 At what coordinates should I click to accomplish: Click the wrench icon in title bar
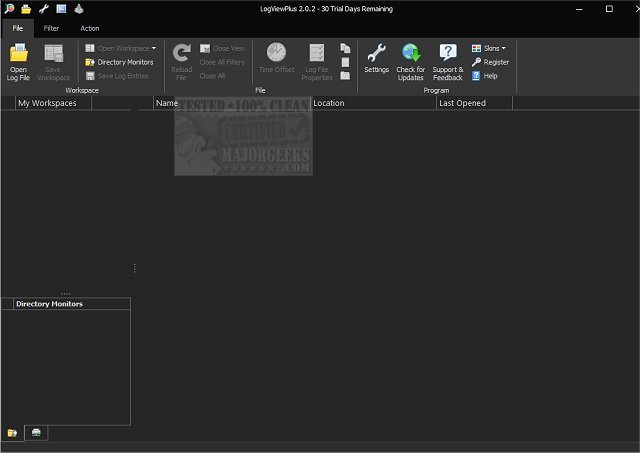pyautogui.click(x=44, y=9)
